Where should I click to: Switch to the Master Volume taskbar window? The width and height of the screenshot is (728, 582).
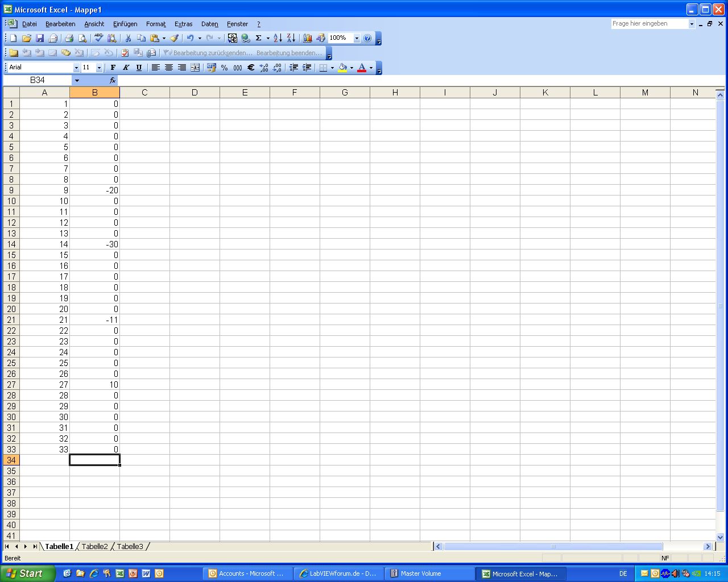430,573
